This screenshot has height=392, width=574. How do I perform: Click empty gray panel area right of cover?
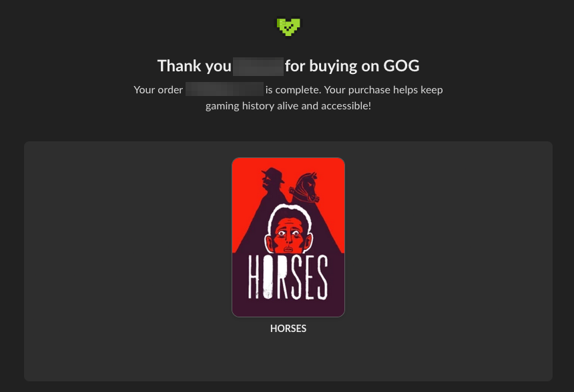click(449, 261)
